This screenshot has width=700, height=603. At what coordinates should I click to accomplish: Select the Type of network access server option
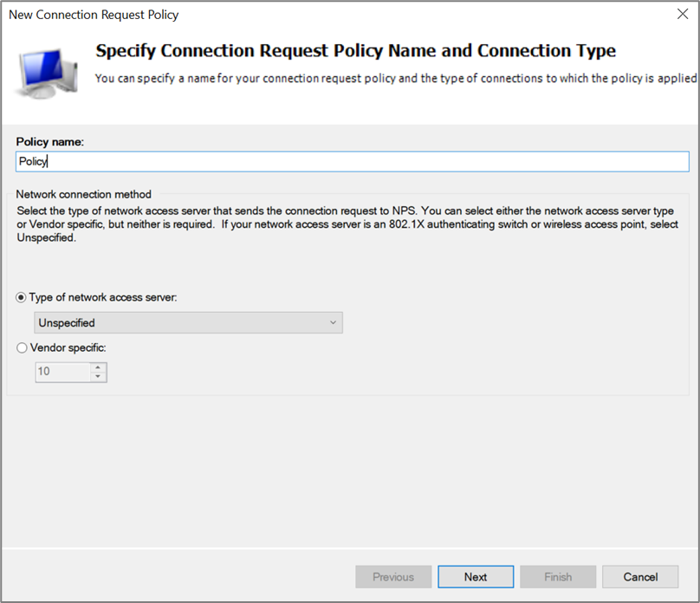(x=22, y=297)
